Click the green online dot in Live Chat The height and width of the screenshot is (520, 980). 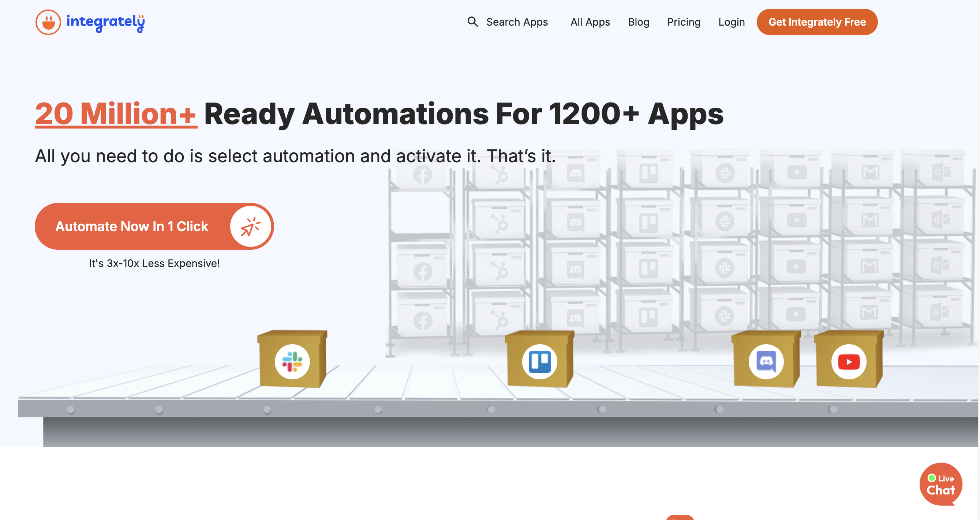(x=931, y=478)
